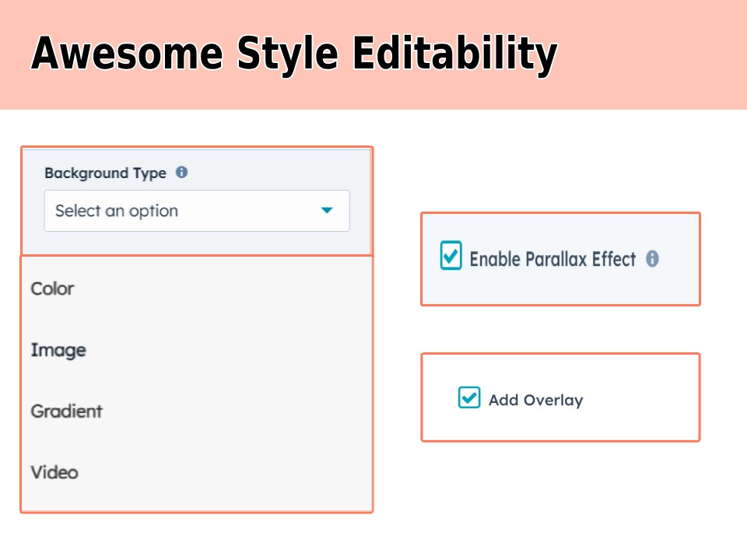This screenshot has width=747, height=560.
Task: Click the info icon beside Background Type
Action: click(x=181, y=173)
